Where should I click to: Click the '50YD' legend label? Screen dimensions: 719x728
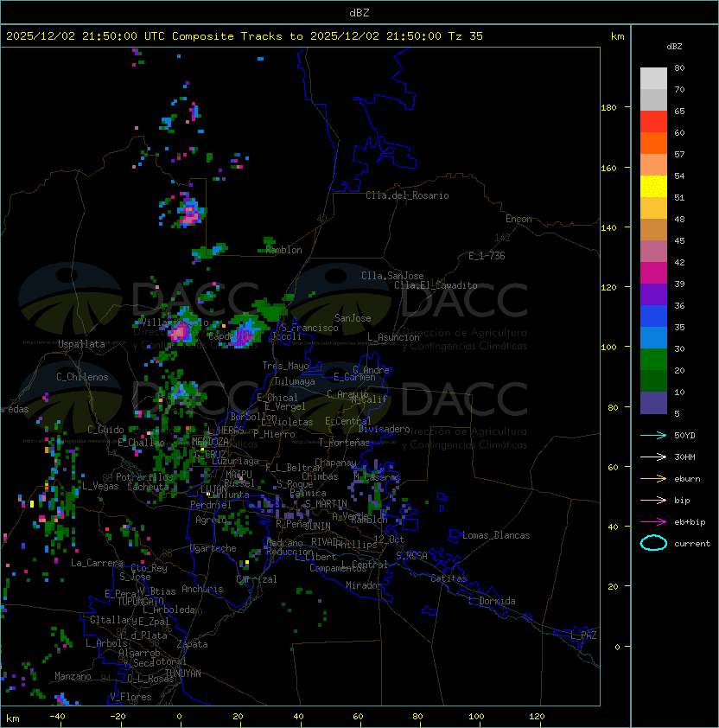pos(684,435)
